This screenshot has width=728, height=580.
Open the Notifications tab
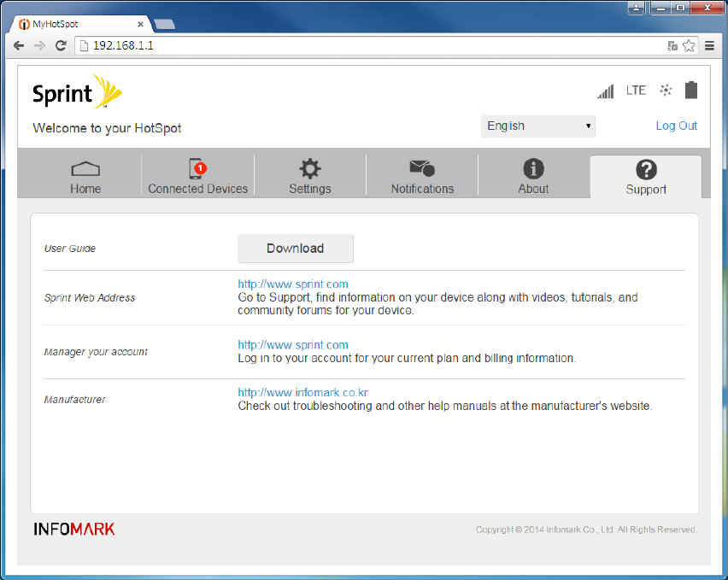(422, 178)
